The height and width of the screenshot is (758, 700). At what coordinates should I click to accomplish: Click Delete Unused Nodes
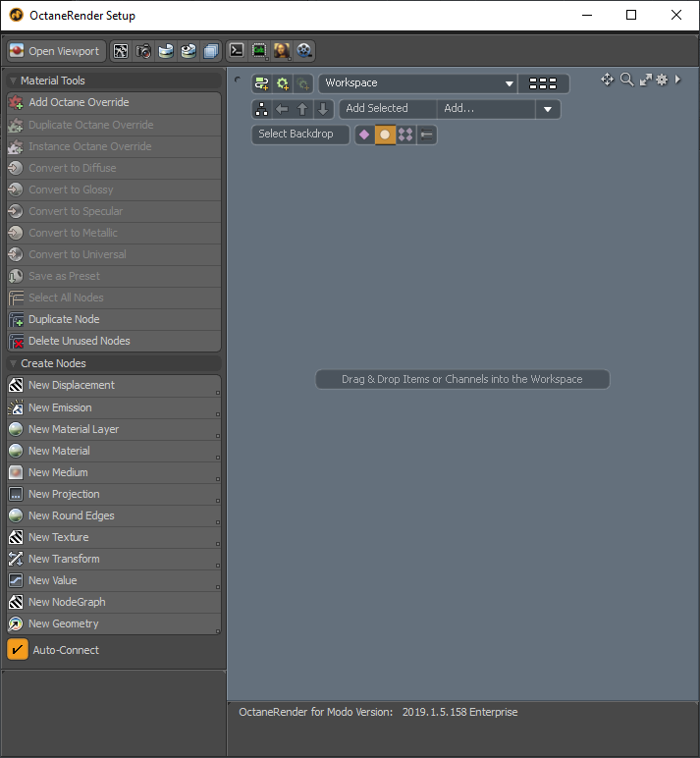tap(114, 342)
